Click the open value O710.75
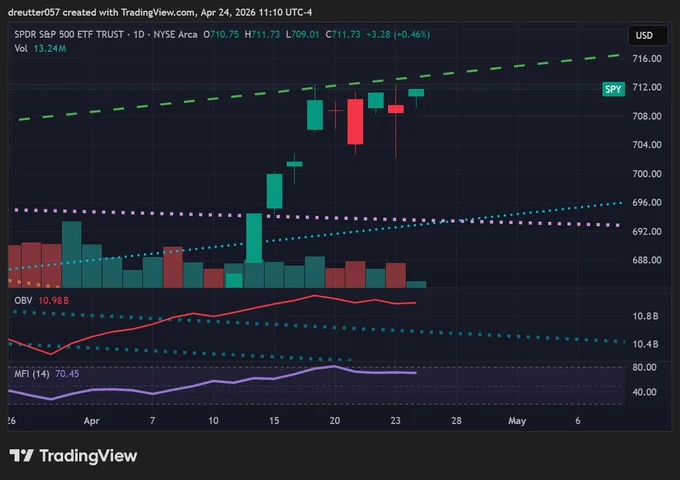Viewport: 680px width, 480px height. [221, 34]
